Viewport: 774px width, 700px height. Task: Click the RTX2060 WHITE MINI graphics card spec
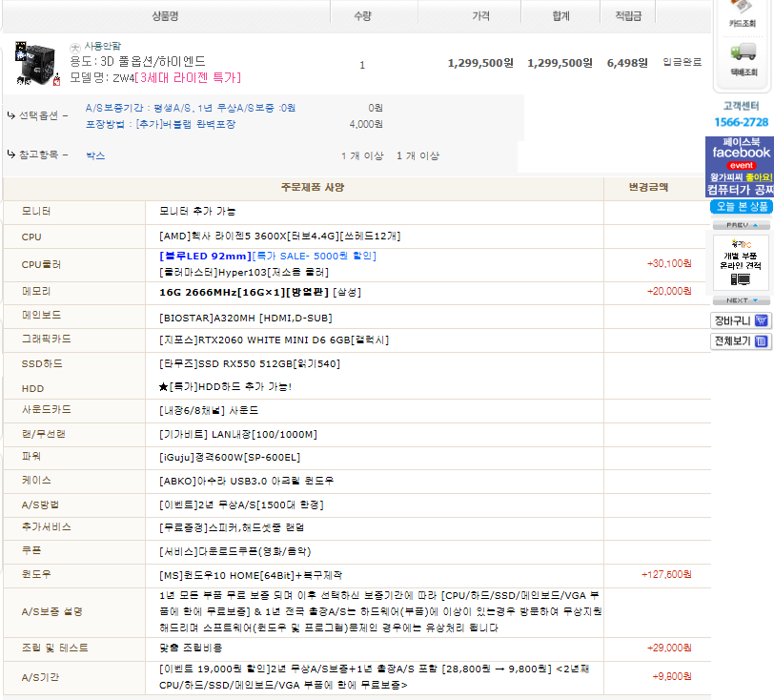tap(274, 340)
